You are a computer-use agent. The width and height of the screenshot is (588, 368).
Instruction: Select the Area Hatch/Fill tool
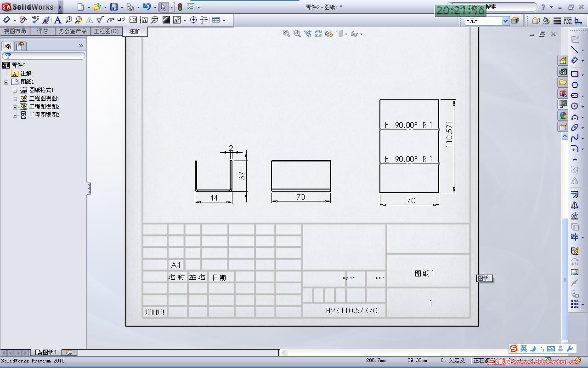(166, 20)
